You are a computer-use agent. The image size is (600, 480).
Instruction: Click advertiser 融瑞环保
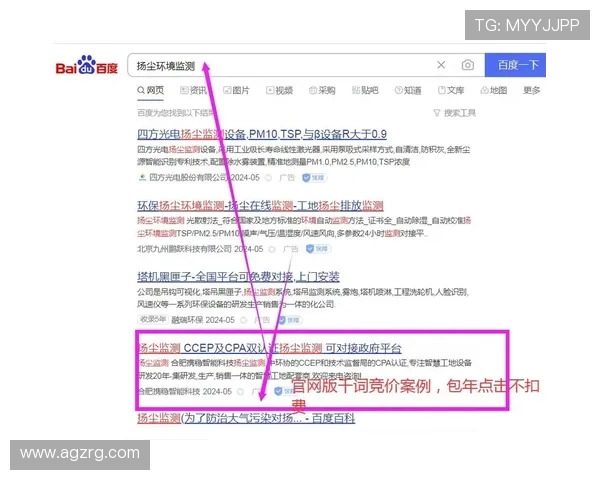[187, 320]
